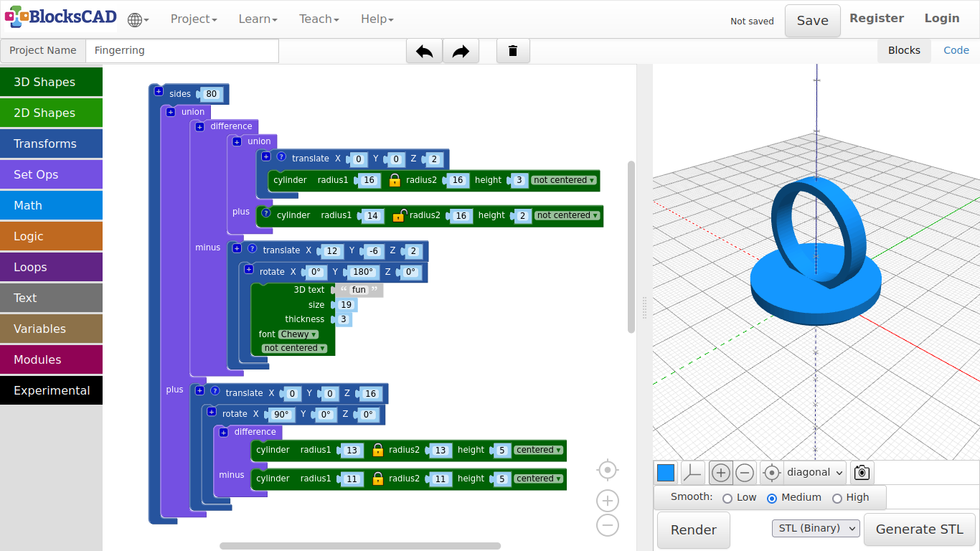Screen dimensions: 980x551
Task: Click the undo arrow button
Action: click(424, 51)
